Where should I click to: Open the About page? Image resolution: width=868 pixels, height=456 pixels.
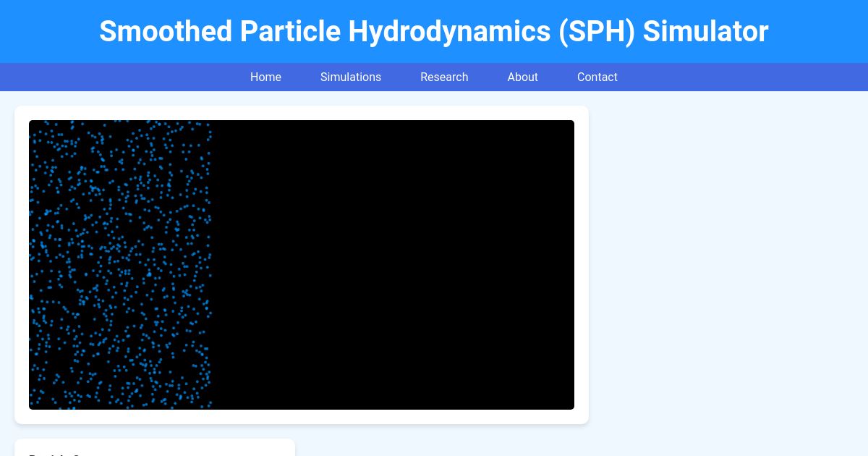point(522,77)
